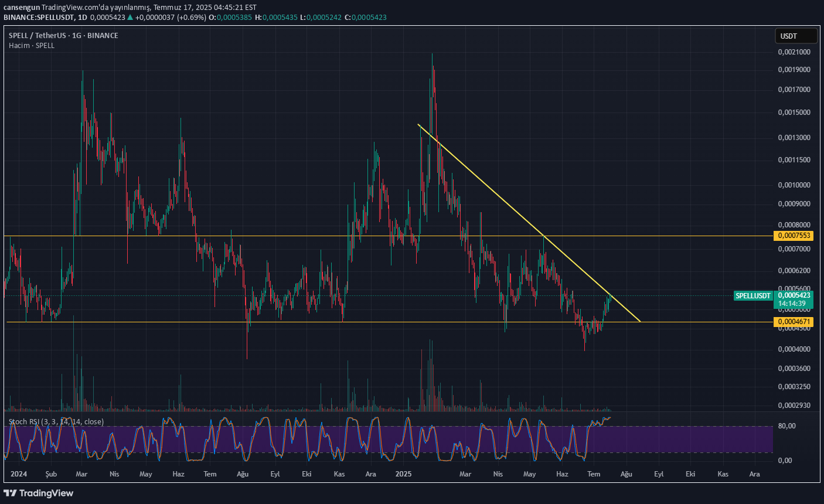824x504 pixels.
Task: Click the 0,0015000 price axis value
Action: (794, 113)
